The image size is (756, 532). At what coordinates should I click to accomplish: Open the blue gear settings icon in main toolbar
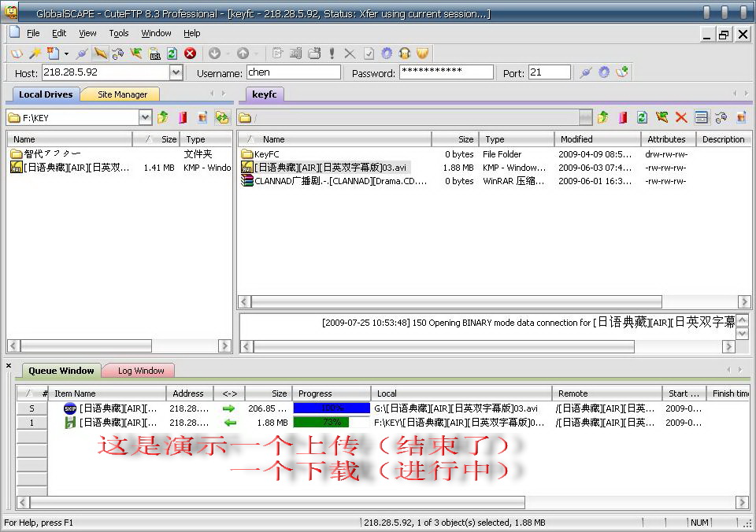(x=387, y=53)
